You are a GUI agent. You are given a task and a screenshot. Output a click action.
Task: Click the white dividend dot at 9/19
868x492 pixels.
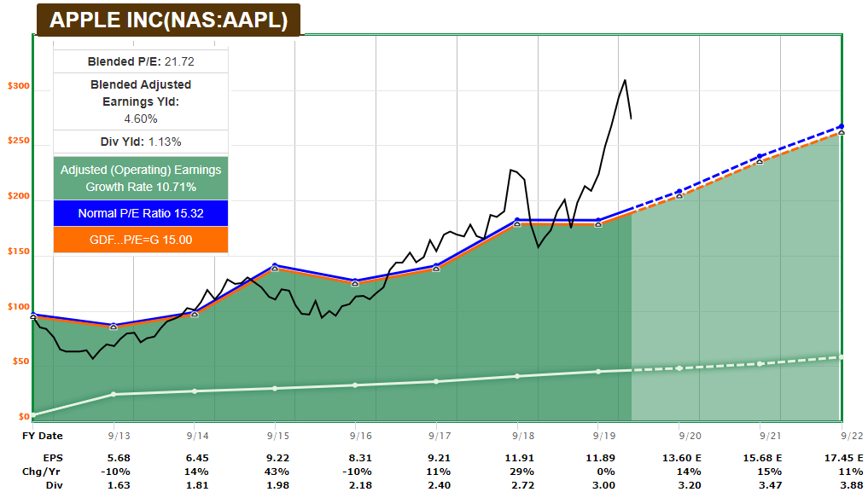[597, 372]
